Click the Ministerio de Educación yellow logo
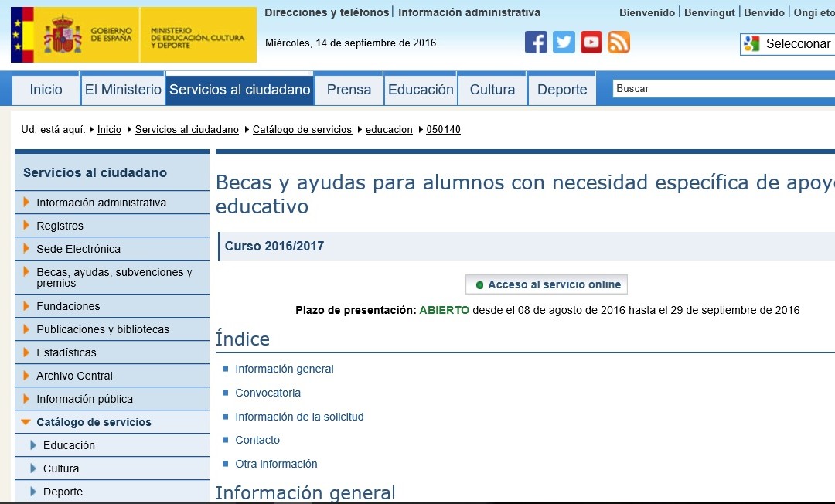 click(x=197, y=35)
